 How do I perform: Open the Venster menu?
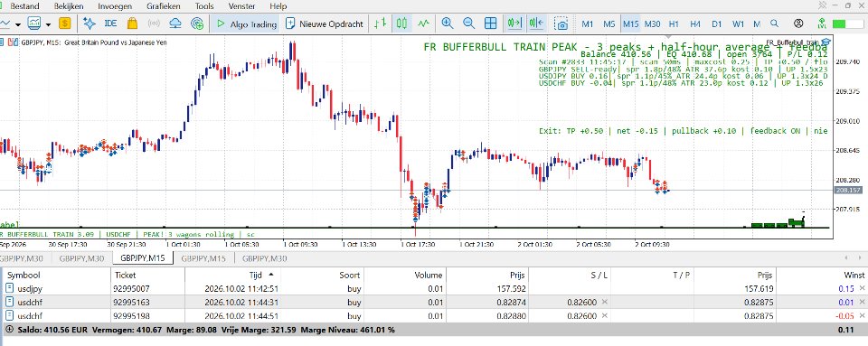point(242,6)
